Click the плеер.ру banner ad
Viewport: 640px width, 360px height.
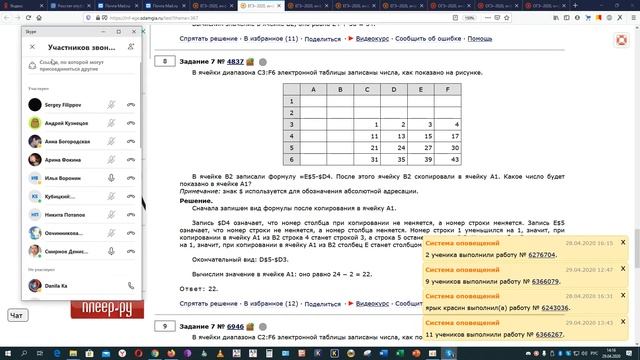107,309
